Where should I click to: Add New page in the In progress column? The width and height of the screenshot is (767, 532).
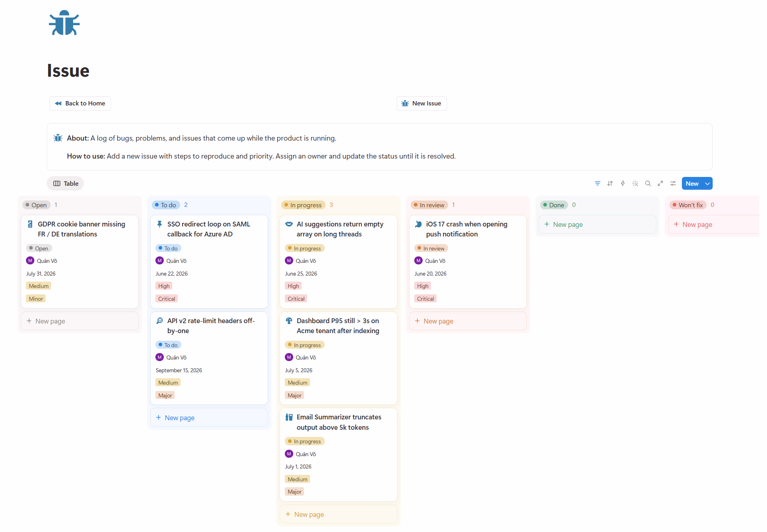(x=338, y=514)
